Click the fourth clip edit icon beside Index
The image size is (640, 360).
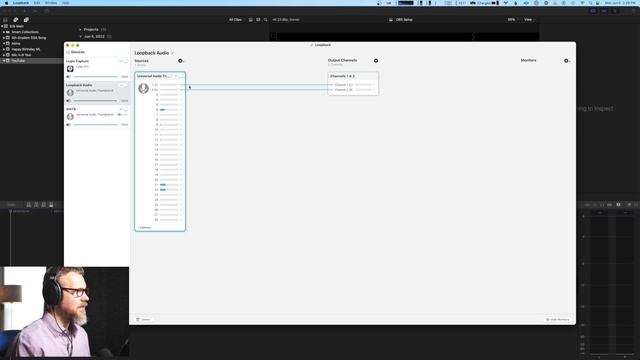(51, 205)
